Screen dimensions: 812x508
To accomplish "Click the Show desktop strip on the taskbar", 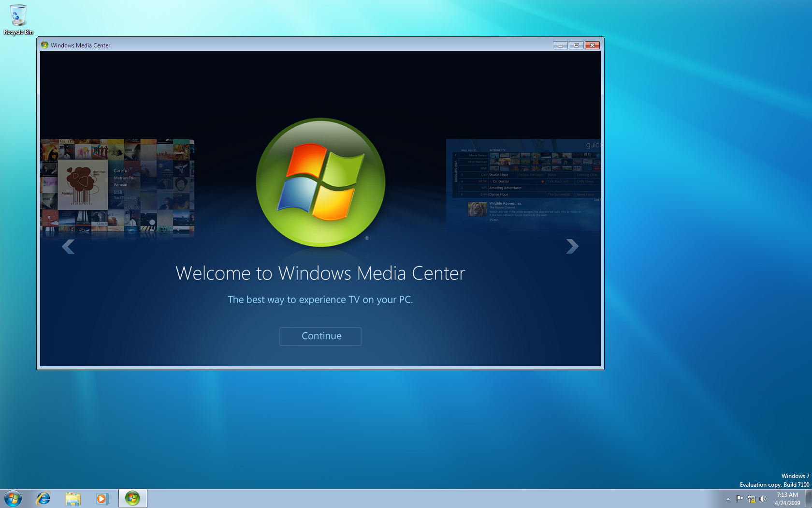I will (809, 498).
